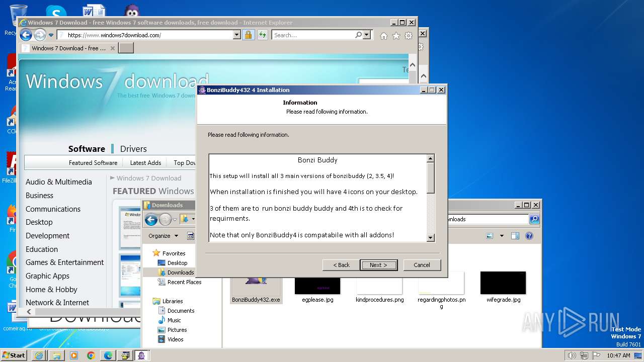This screenshot has width=644, height=362.
Task: Open IE tools gear icon
Action: [409, 36]
